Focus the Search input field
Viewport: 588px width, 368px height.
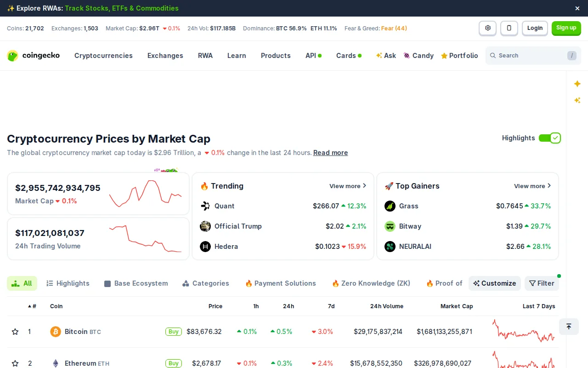(532, 56)
